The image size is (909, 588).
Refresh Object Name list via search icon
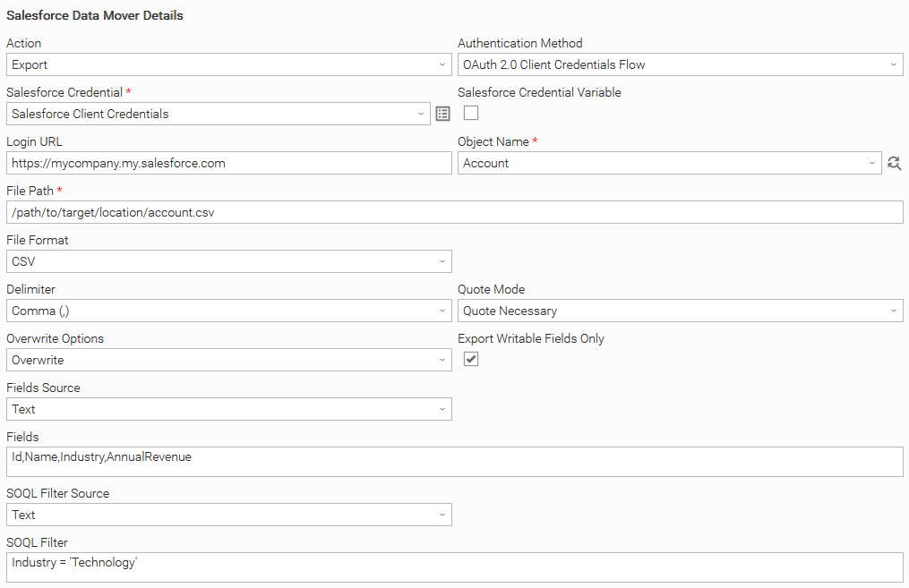tap(894, 164)
